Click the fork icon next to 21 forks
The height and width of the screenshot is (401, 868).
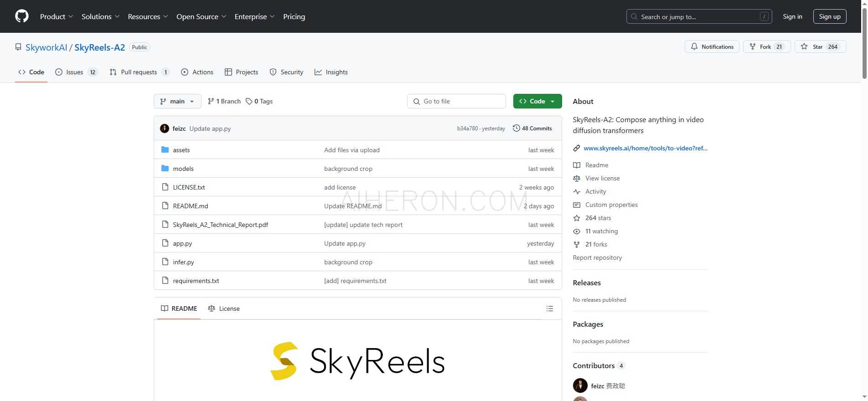tap(577, 244)
